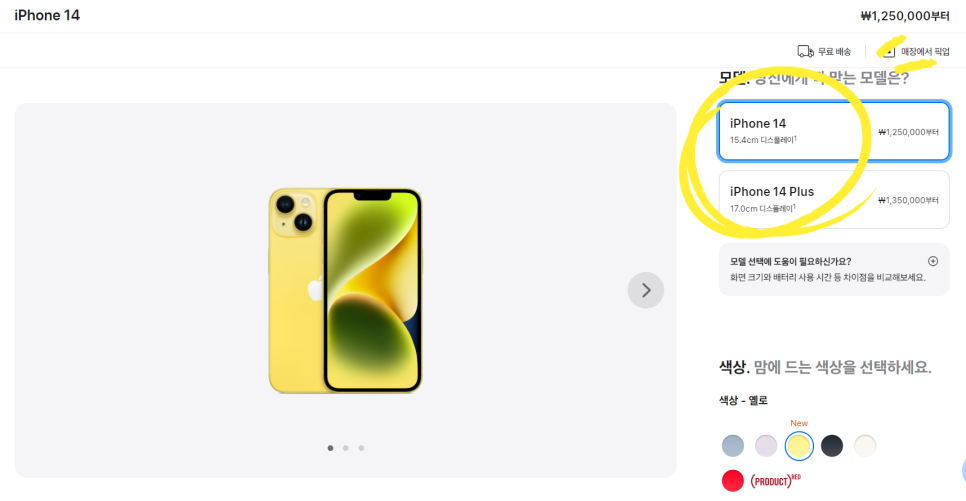Screen dimensions: 966x501
Task: Open the 매장에서 픽업 link
Action: point(925,52)
